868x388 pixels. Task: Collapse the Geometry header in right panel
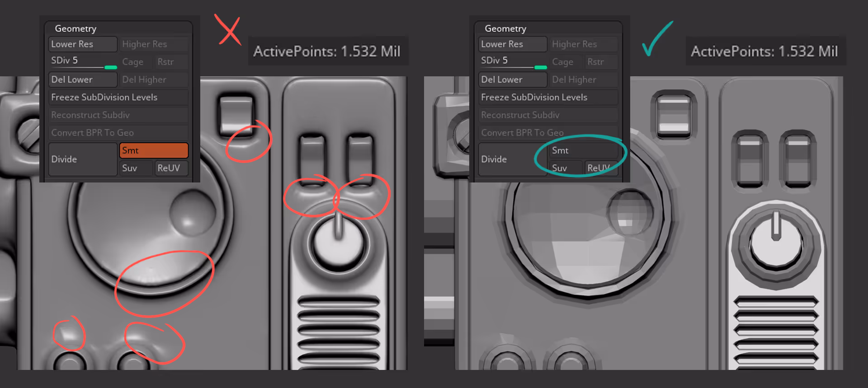[x=505, y=28]
